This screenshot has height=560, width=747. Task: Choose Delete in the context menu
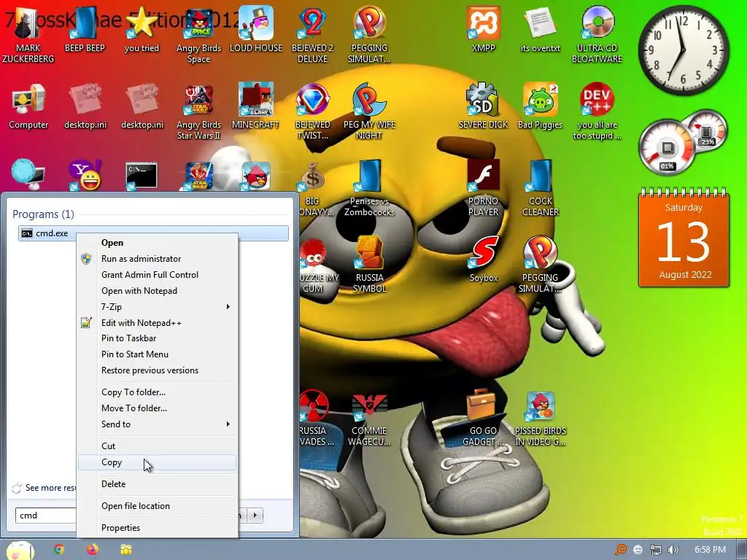[x=158, y=484]
